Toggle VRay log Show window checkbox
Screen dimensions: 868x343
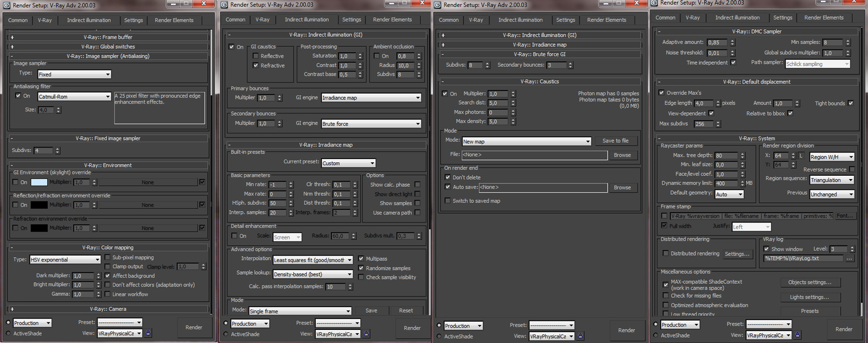767,249
